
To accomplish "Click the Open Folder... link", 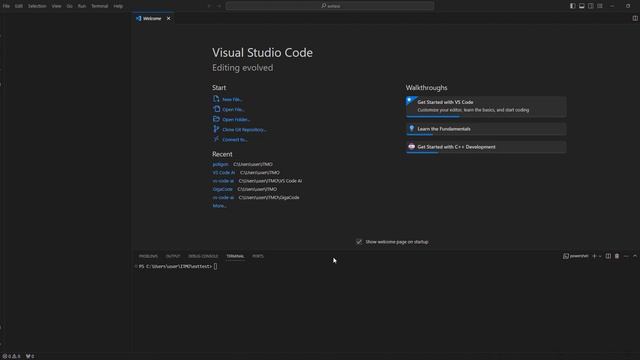I will 236,120.
